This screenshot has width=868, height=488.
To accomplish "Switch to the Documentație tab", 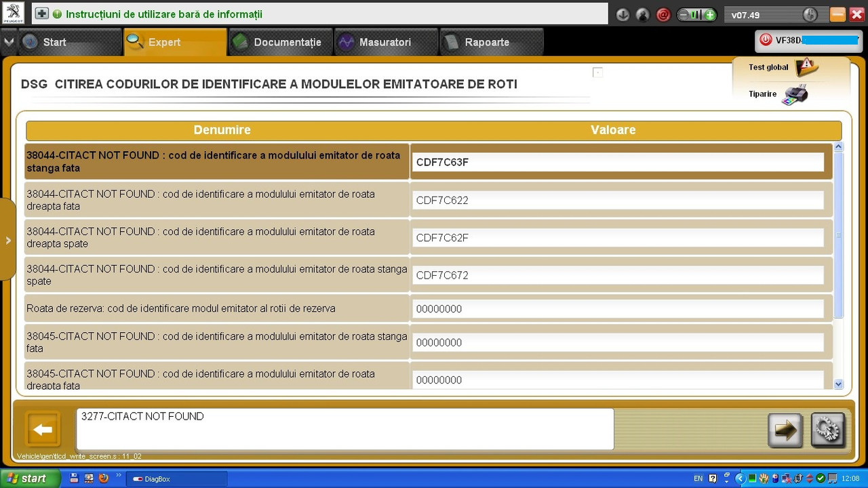I will point(280,42).
